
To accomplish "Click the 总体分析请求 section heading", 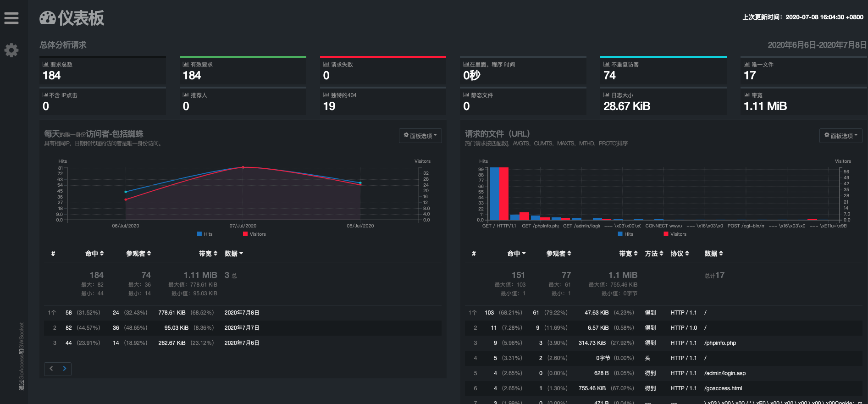I will (63, 45).
